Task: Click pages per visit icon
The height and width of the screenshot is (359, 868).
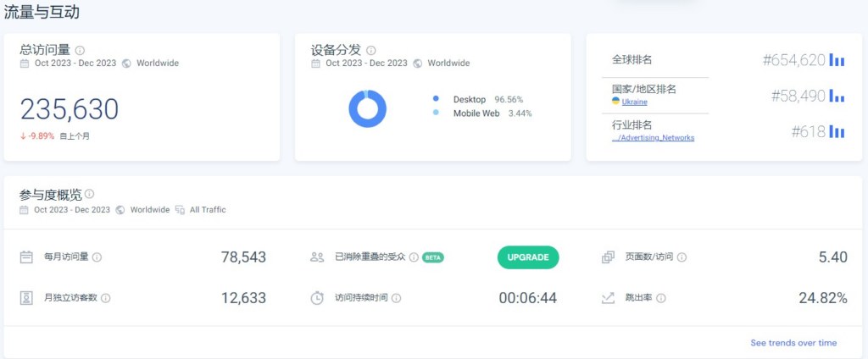Action: tap(608, 257)
